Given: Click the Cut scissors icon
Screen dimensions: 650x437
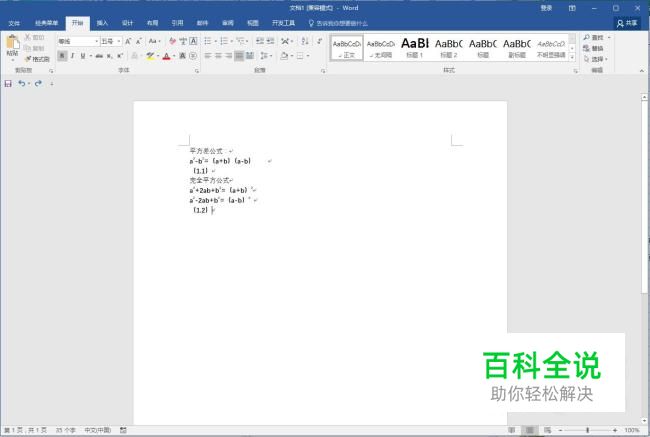Looking at the screenshot, I should pyautogui.click(x=27, y=37).
